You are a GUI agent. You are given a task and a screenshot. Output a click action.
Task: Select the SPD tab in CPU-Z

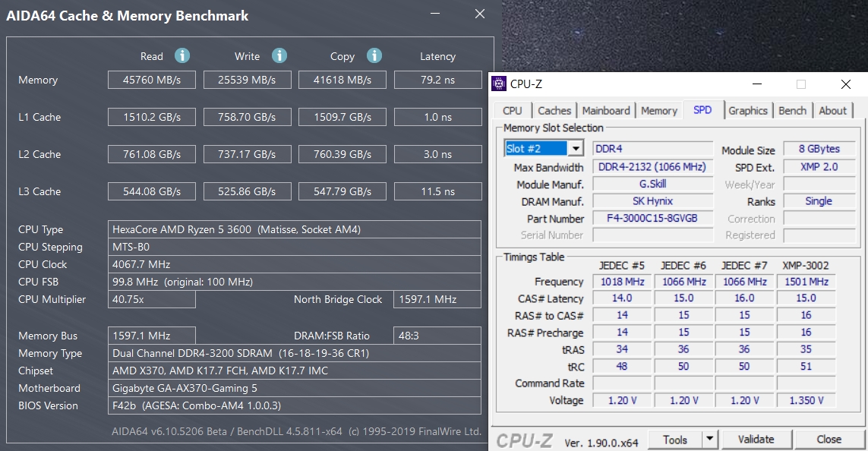point(702,109)
